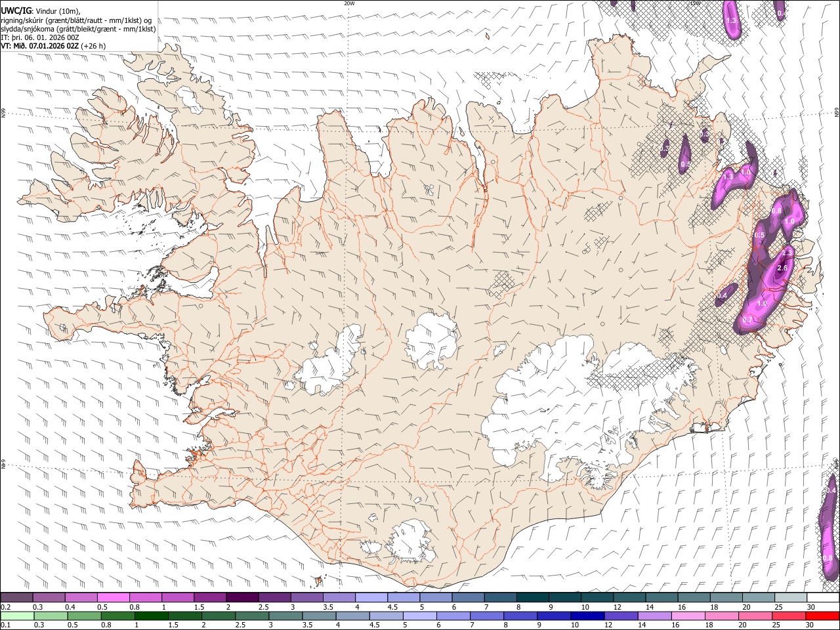Image resolution: width=840 pixels, height=630 pixels.
Task: Click the lower legend green swatch starting at 0.5
Action: click(x=84, y=616)
